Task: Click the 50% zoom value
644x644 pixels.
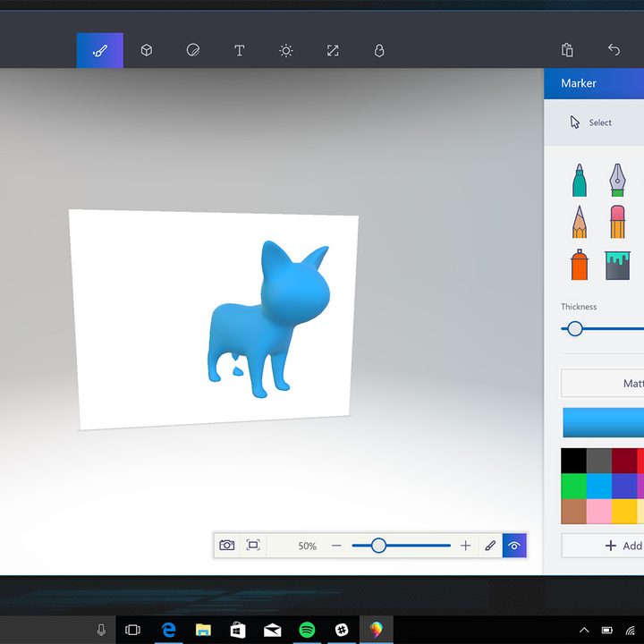Action: tap(307, 546)
